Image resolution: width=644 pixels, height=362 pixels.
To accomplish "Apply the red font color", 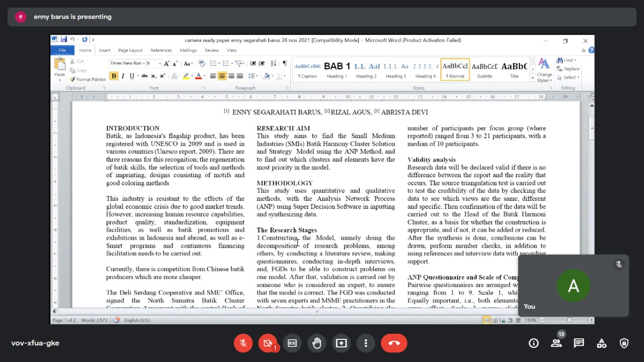I will (x=198, y=76).
